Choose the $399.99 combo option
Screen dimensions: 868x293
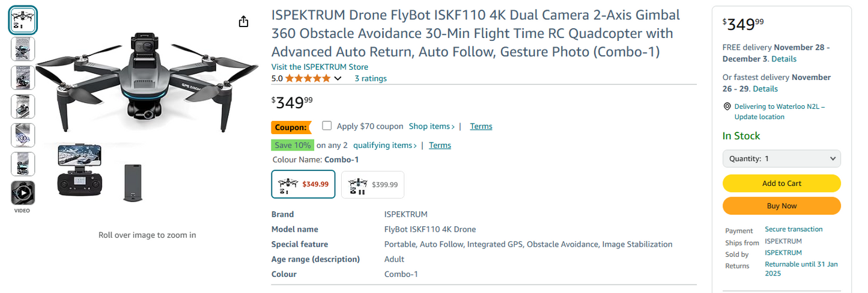(x=372, y=185)
